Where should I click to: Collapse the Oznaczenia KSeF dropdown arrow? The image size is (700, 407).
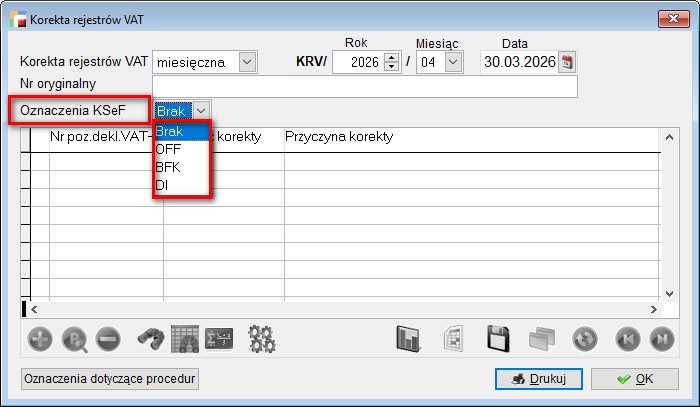coord(201,110)
